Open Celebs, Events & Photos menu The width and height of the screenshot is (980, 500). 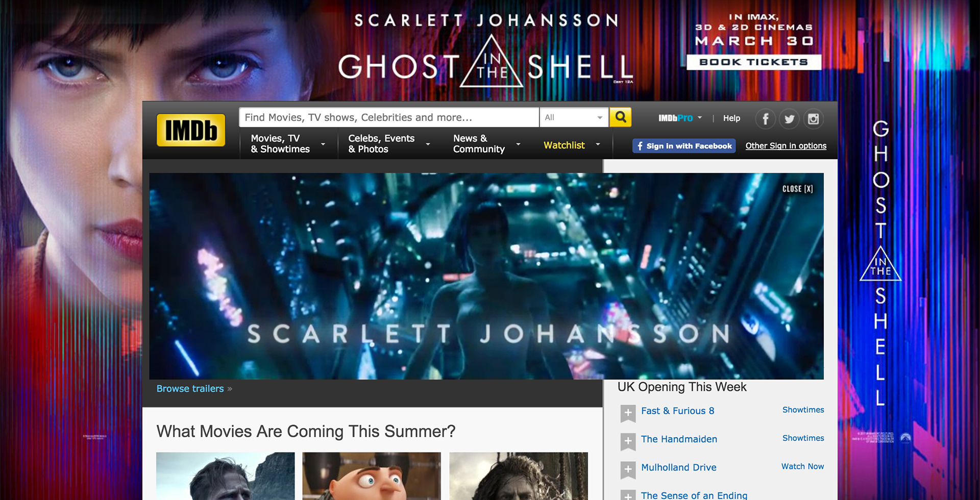389,144
